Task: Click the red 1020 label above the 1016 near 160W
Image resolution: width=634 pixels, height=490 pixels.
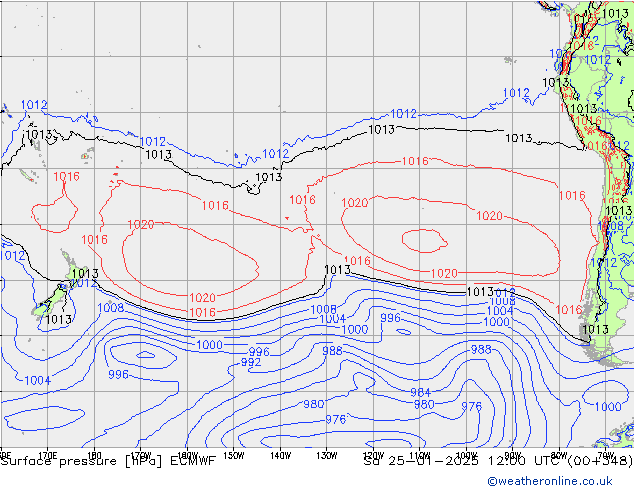Action: coord(203,298)
